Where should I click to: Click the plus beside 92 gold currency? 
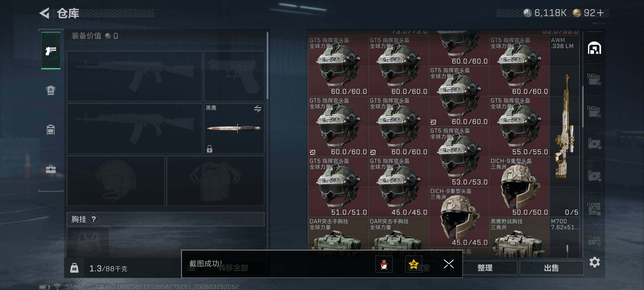601,13
